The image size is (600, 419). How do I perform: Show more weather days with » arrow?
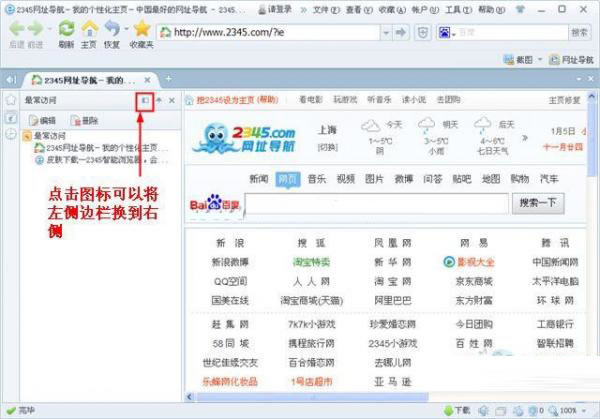[x=525, y=138]
